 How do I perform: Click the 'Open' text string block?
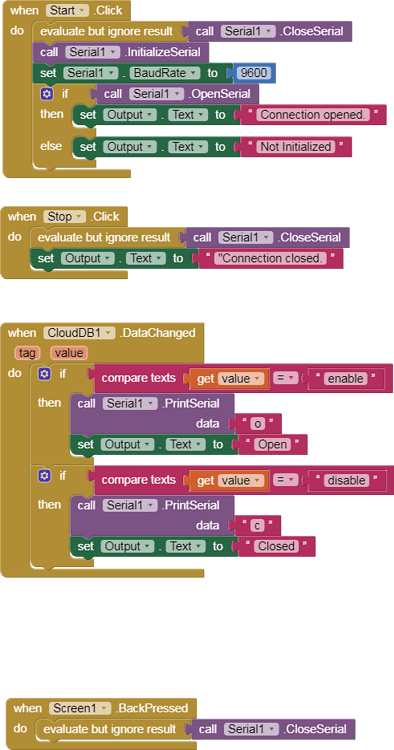coord(273,444)
